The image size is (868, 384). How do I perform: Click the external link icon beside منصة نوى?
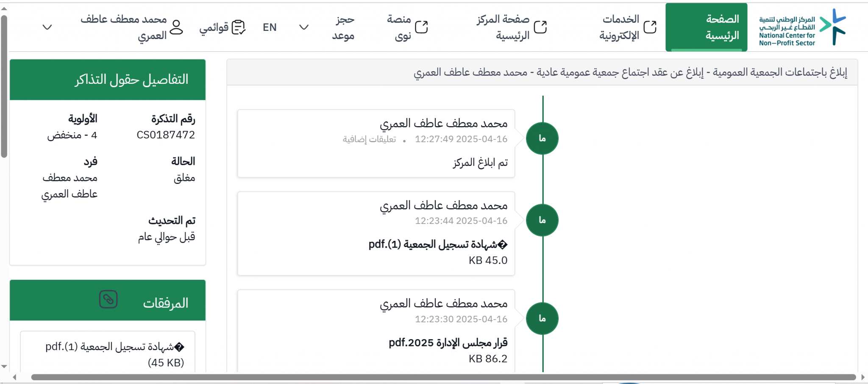click(x=421, y=27)
